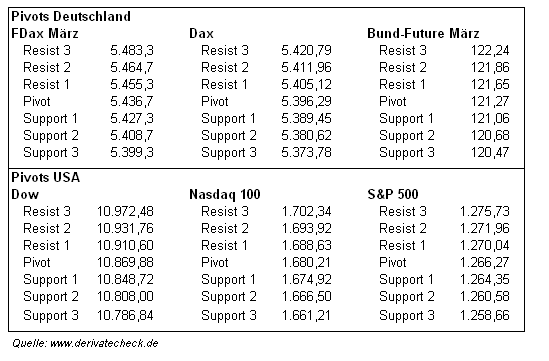Select Bund-Future Pivot value 121,27
The width and height of the screenshot is (549, 361).
coord(490,102)
